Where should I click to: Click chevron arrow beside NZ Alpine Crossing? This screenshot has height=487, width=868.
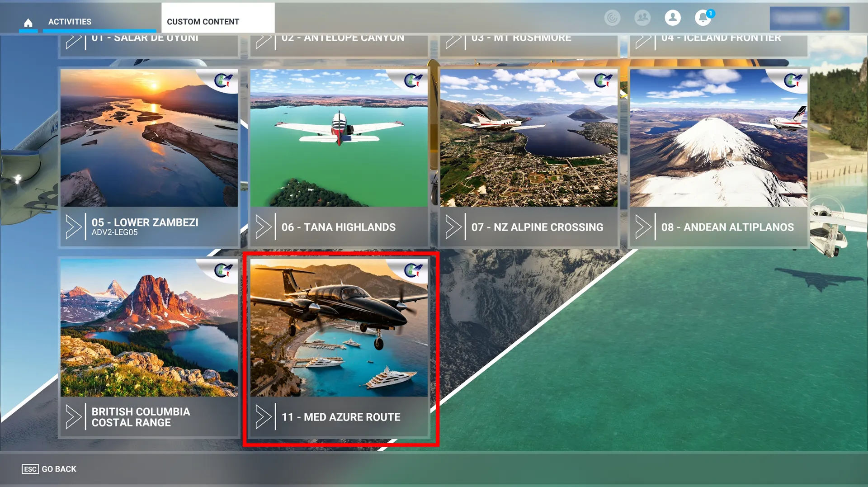(x=453, y=227)
